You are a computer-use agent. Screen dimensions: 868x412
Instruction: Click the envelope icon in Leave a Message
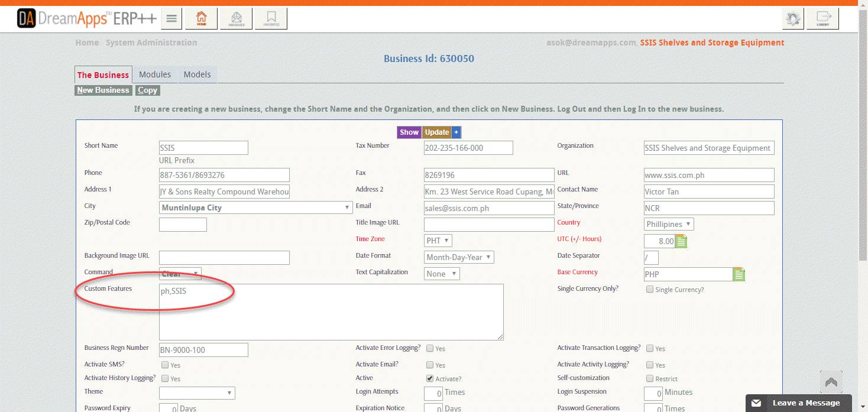(756, 403)
